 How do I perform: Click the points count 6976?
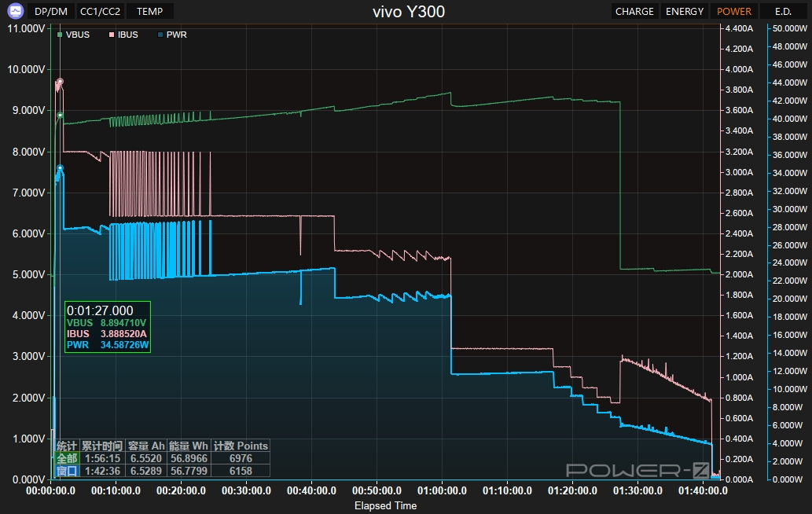(x=241, y=459)
